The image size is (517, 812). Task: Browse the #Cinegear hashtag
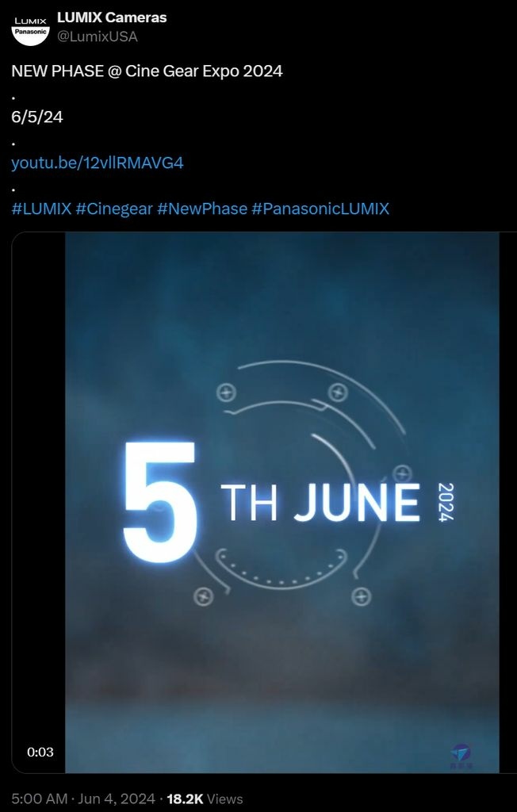(114, 209)
